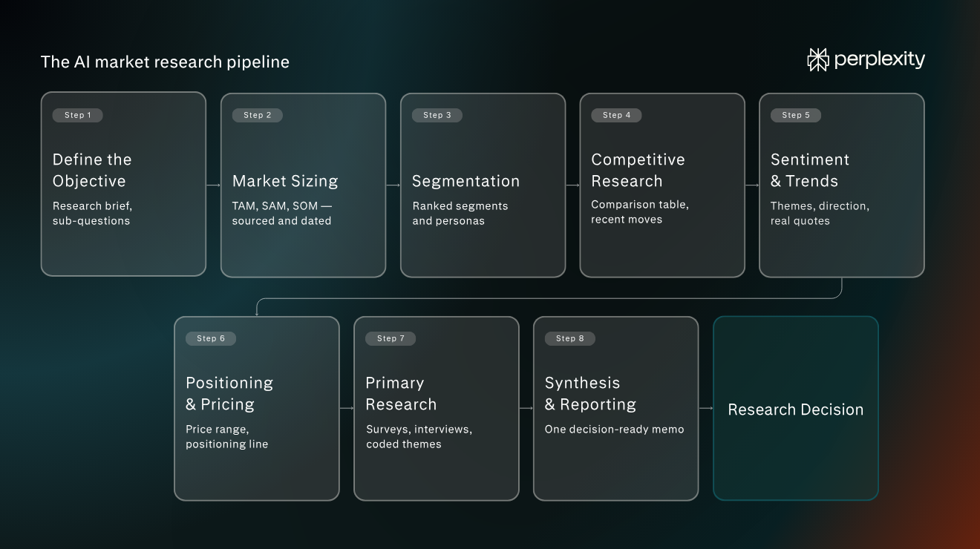Select the Step 7 badge
The image size is (980, 549).
click(x=391, y=338)
